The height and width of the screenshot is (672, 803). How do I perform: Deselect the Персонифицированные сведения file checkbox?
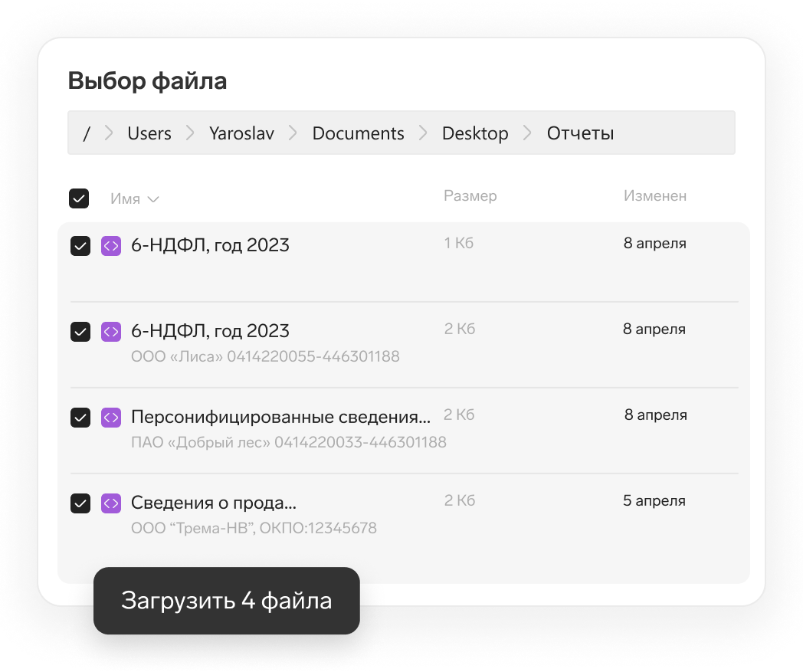[80, 418]
